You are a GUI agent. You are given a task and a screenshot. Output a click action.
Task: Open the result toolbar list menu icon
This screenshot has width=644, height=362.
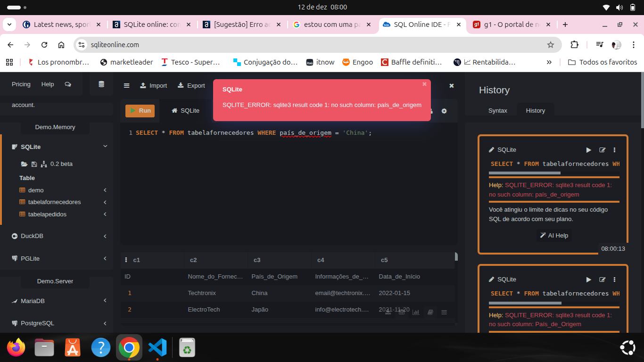point(444,312)
